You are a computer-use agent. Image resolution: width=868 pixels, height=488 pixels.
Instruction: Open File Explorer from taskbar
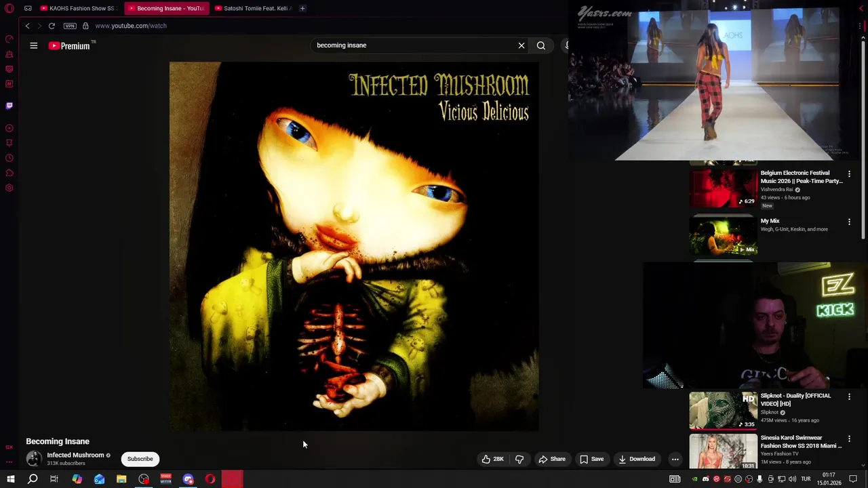tap(121, 479)
